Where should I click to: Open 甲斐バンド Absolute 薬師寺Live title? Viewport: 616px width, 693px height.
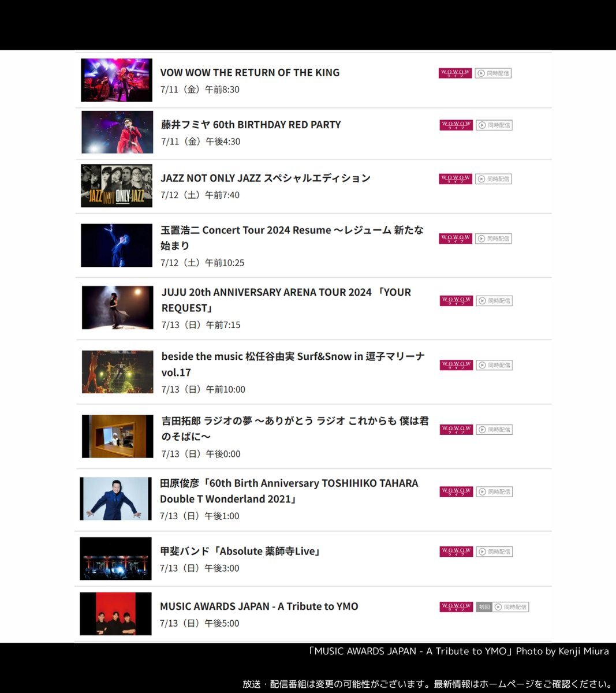[240, 551]
